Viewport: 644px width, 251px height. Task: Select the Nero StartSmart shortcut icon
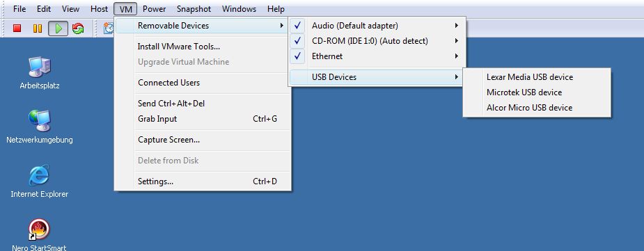40,229
